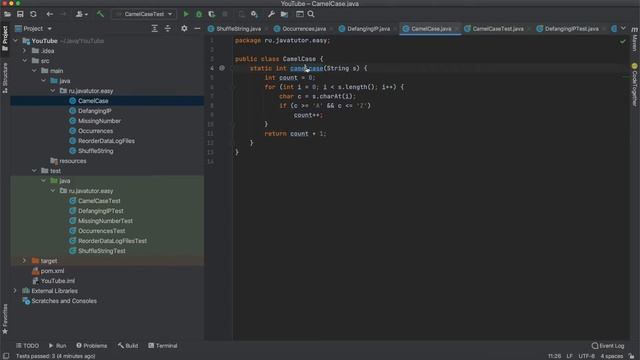The image size is (640, 360).
Task: Open the Problems tool window
Action: (x=92, y=346)
